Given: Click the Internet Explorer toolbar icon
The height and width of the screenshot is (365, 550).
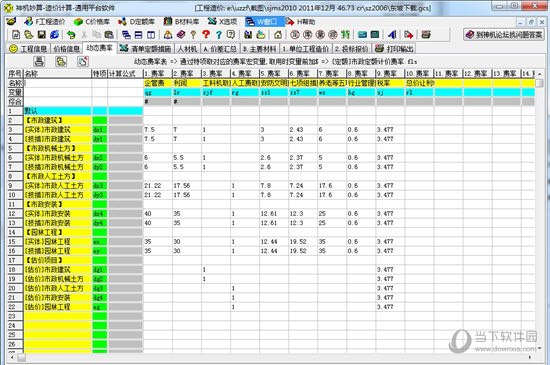Looking at the screenshot, I should [54, 34].
